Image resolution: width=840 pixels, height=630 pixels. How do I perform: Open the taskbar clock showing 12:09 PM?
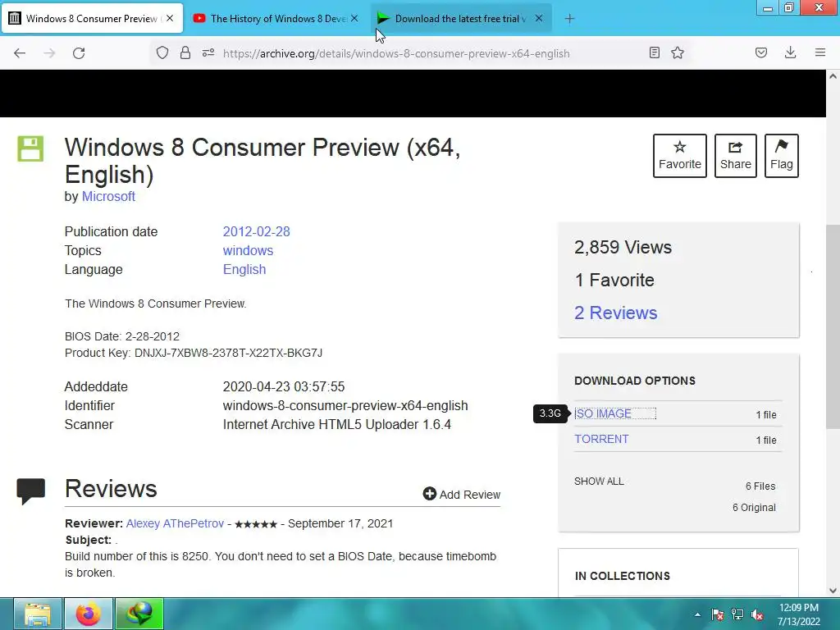point(799,614)
